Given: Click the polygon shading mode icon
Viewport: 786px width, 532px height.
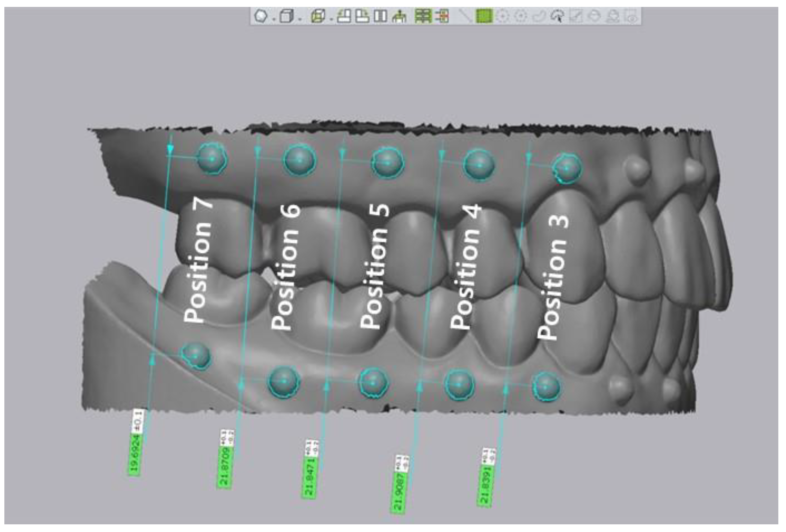Looking at the screenshot, I should (x=261, y=16).
